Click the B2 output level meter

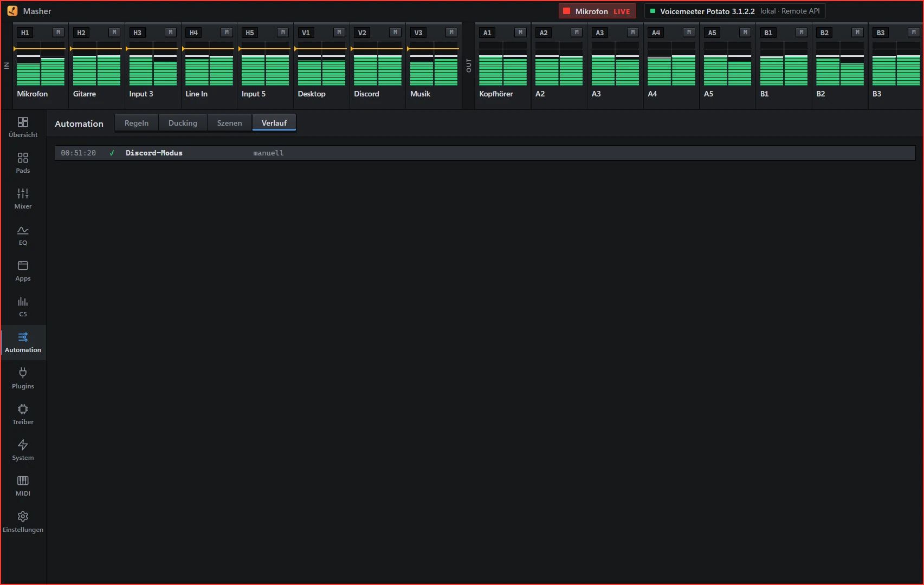click(840, 64)
